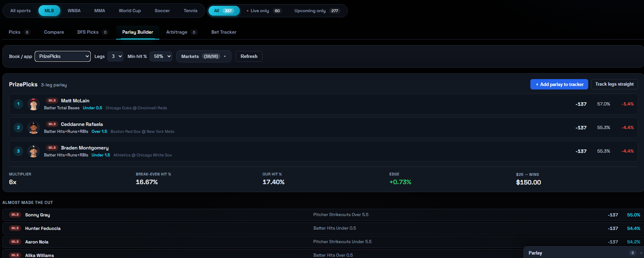Click the Ceddanne Rafaela player name
The height and width of the screenshot is (258, 644).
pos(82,124)
